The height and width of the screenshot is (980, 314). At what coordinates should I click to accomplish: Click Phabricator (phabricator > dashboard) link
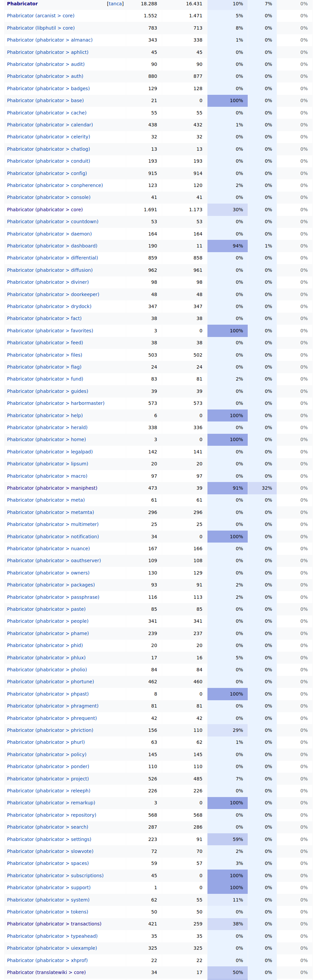tap(52, 246)
